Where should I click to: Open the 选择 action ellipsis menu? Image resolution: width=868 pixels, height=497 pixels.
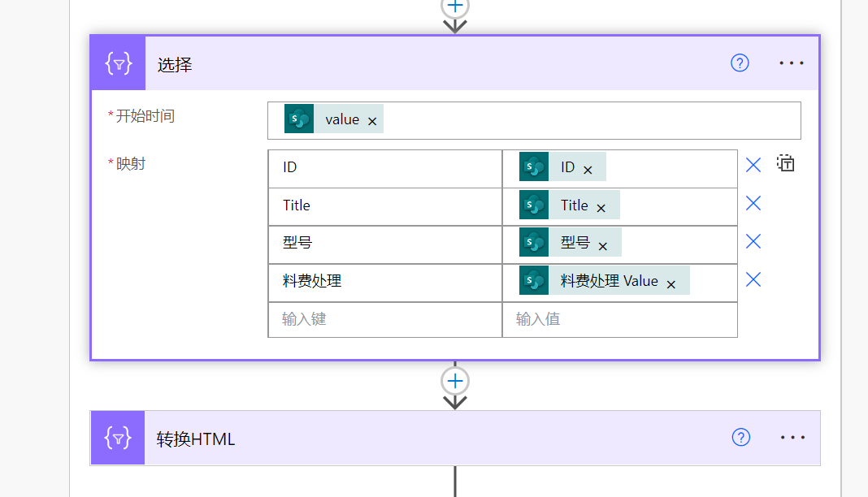click(791, 63)
